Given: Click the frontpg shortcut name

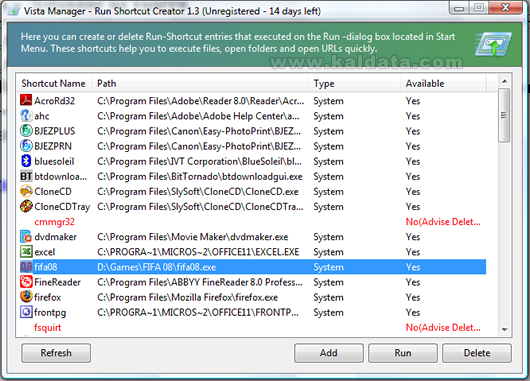Looking at the screenshot, I should (50, 313).
